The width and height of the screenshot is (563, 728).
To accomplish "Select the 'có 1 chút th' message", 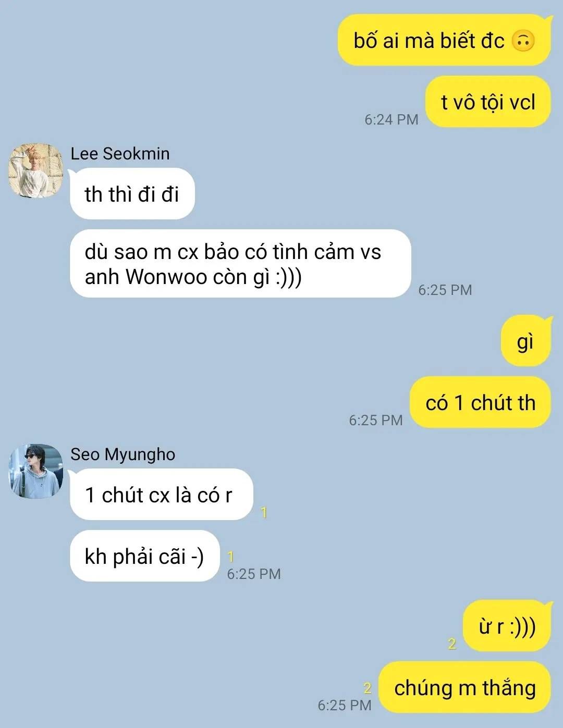I will tap(481, 402).
